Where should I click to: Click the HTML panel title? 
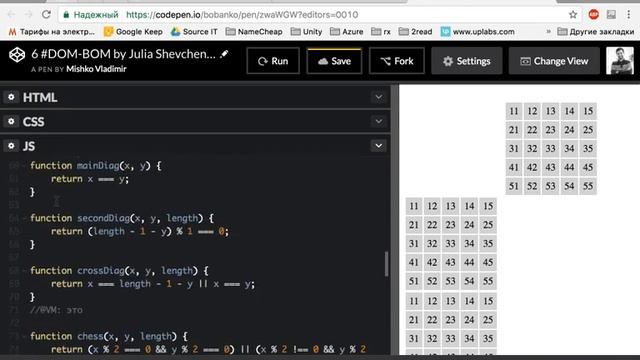(x=40, y=97)
